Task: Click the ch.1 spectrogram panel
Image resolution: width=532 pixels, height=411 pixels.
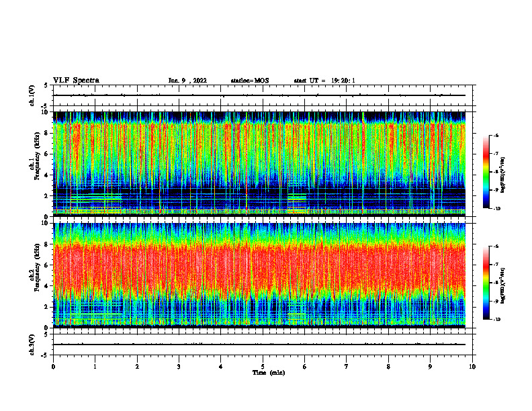Action: 259,164
